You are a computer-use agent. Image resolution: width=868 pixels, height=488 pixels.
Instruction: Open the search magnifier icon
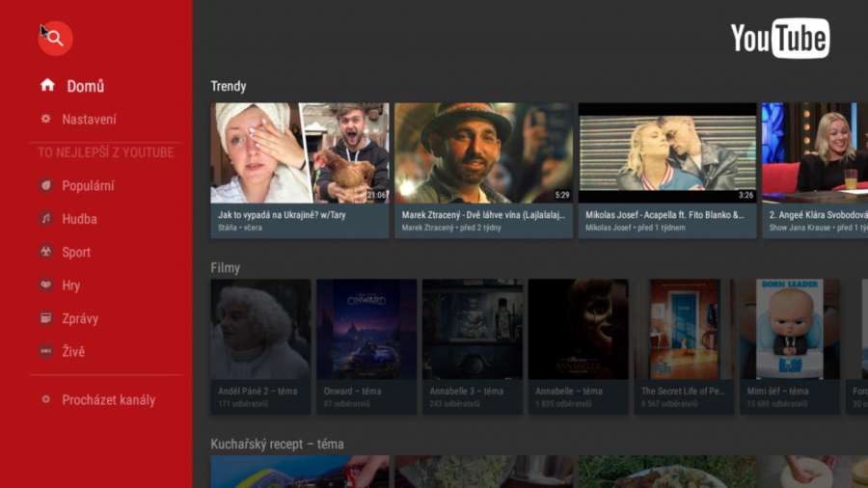(55, 39)
